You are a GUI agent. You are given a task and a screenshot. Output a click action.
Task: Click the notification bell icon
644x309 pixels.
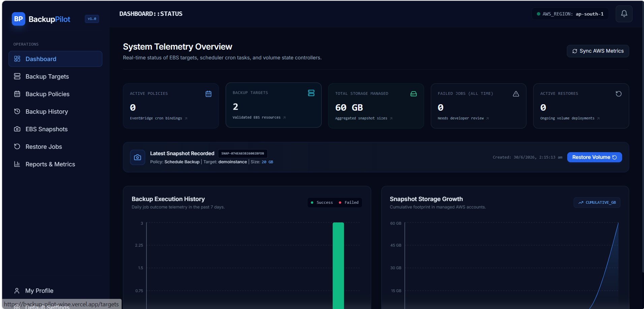[x=624, y=14]
